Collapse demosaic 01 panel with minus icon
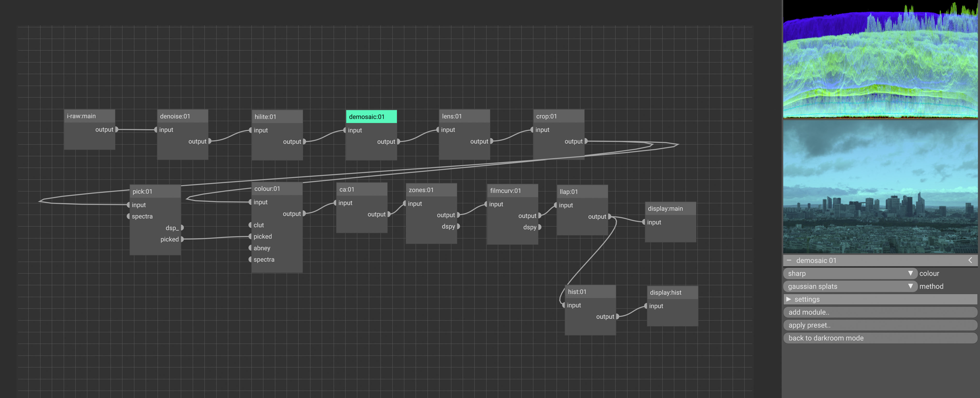Viewport: 980px width, 398px height. click(x=789, y=261)
